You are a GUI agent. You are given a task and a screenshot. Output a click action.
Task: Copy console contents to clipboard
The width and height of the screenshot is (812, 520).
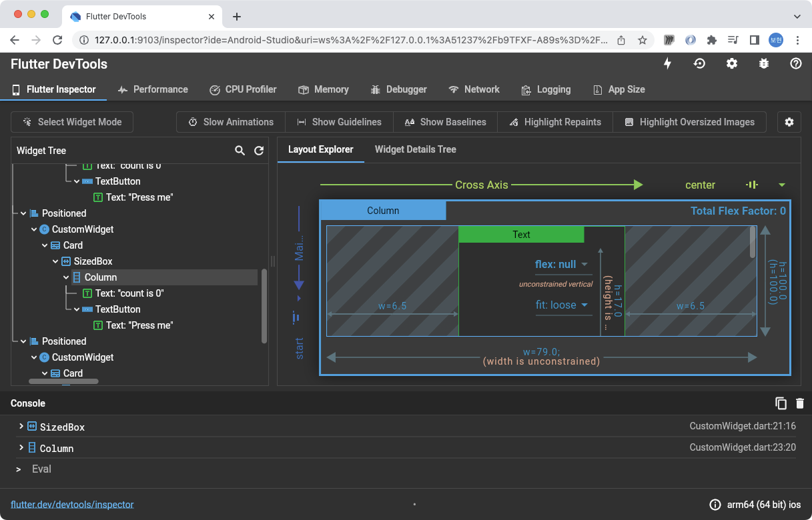[x=781, y=403]
